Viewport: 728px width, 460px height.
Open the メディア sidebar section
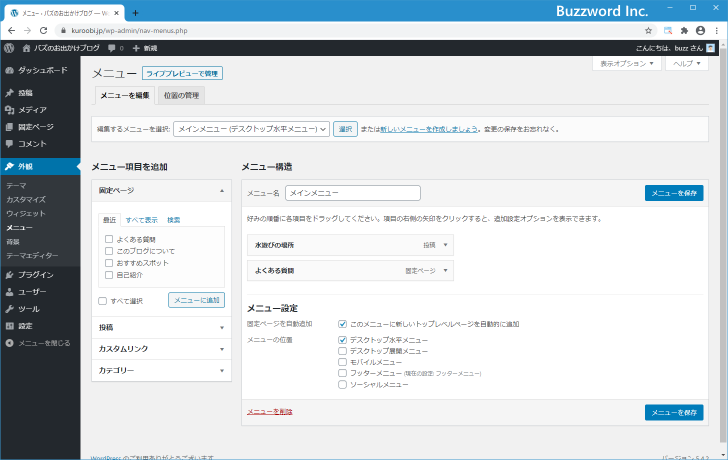point(32,110)
